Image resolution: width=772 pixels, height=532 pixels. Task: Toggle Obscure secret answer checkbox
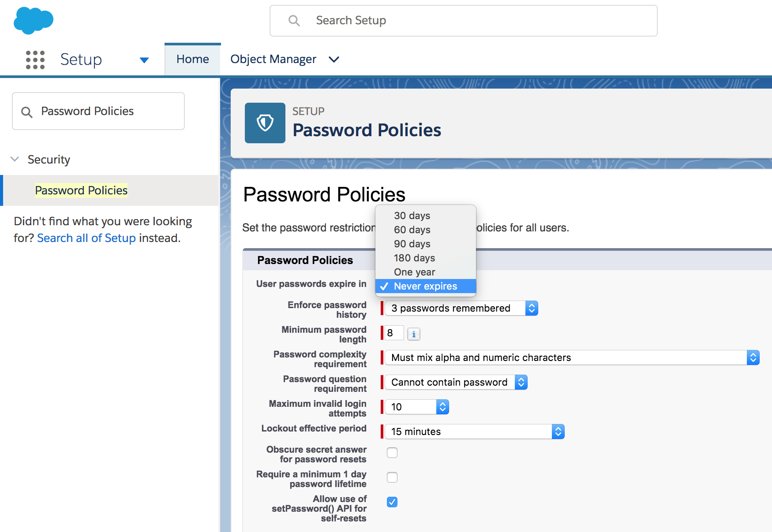(392, 453)
